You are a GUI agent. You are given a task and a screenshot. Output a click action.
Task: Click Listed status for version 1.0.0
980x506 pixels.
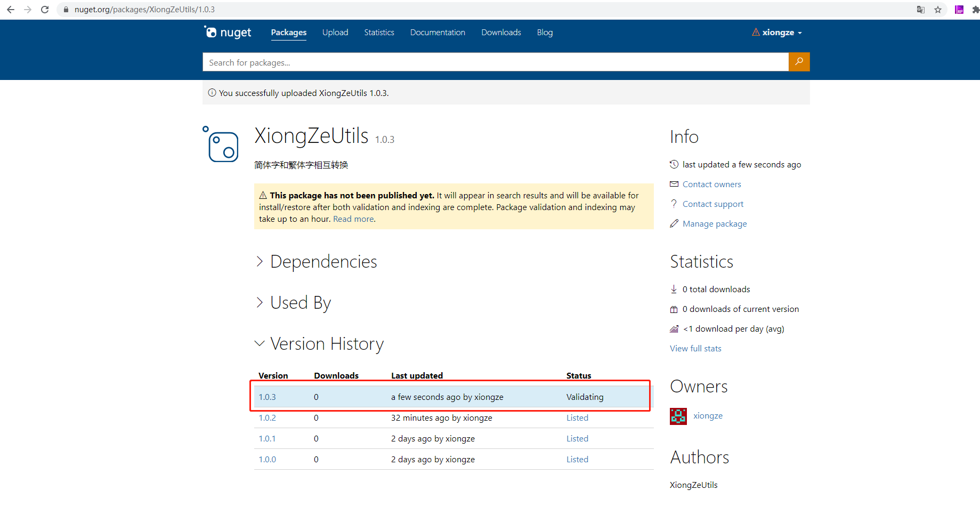point(577,459)
